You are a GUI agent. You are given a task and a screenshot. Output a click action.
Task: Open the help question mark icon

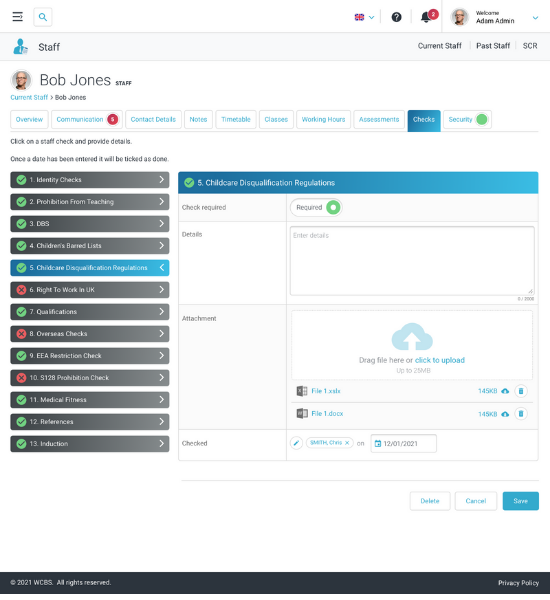[397, 17]
